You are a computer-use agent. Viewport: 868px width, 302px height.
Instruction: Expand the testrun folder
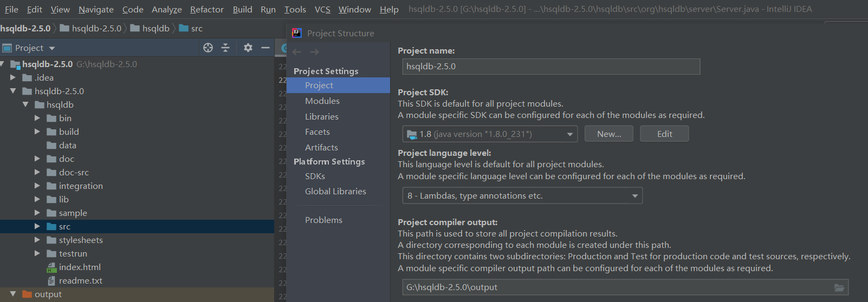37,253
